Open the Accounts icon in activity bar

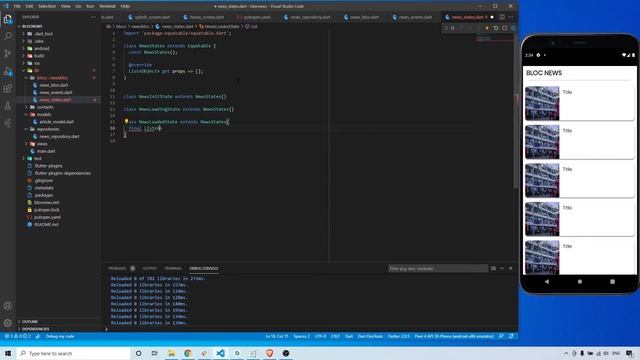click(x=8, y=306)
